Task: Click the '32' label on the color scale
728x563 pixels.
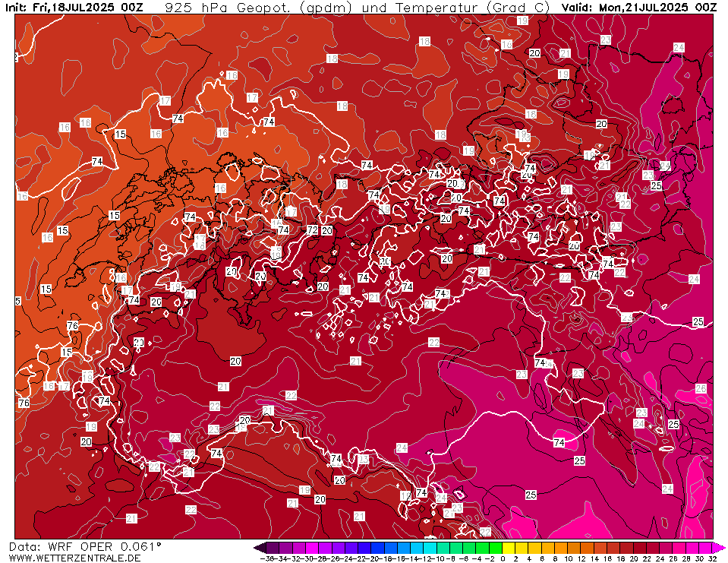Action: click(713, 558)
